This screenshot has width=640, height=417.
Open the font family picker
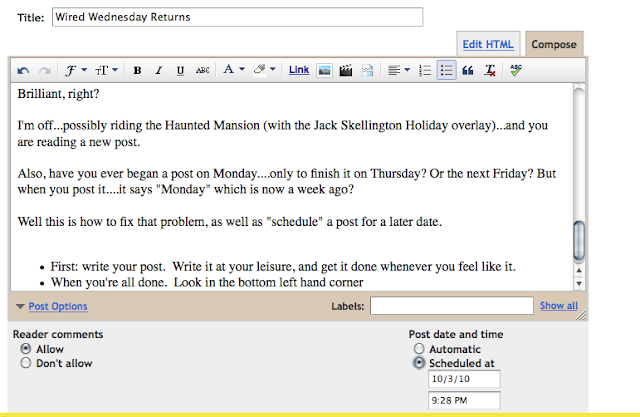(x=71, y=71)
